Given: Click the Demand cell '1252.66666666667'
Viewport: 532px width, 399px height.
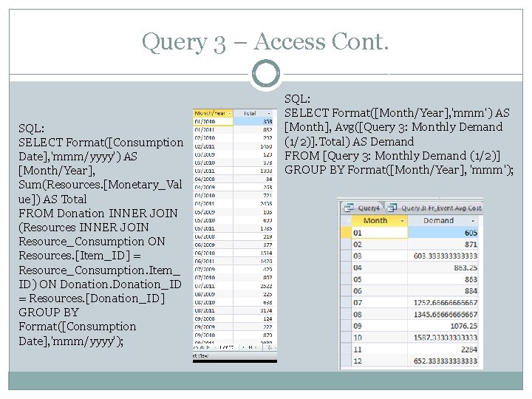Looking at the screenshot, I should (443, 303).
